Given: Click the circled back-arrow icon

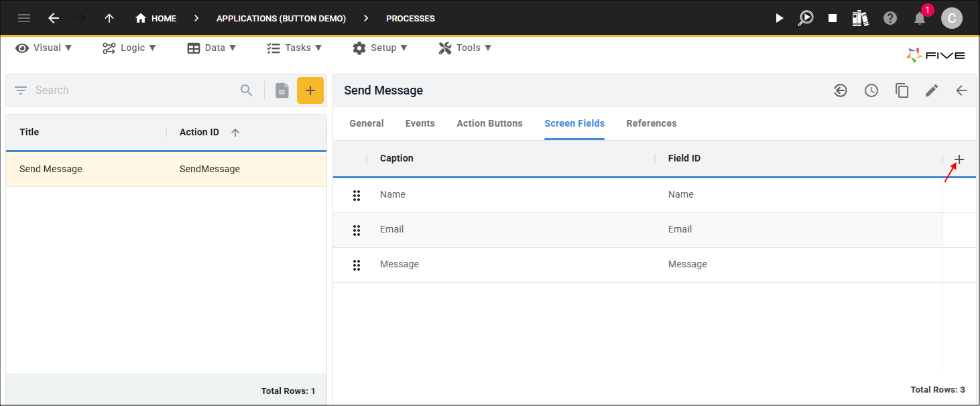Looking at the screenshot, I should coord(841,90).
